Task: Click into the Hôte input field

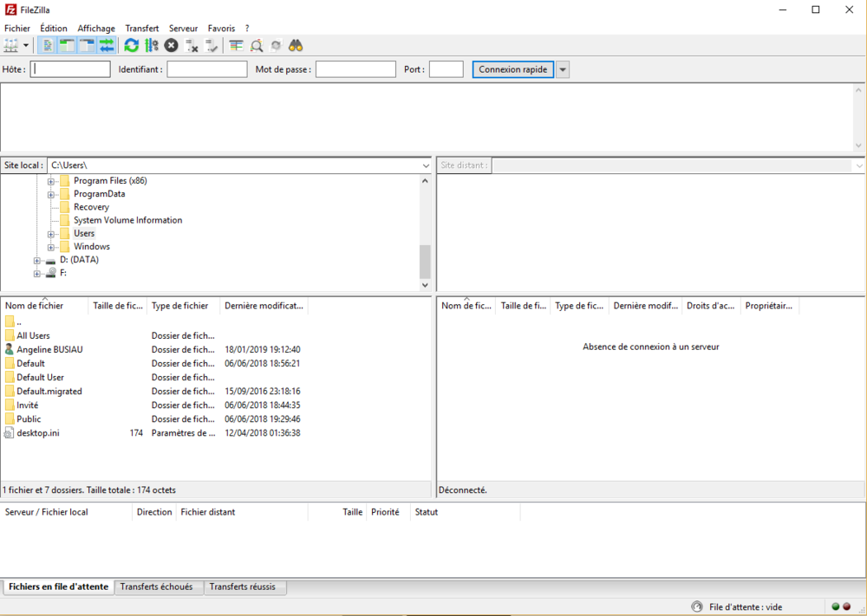Action: coord(70,69)
